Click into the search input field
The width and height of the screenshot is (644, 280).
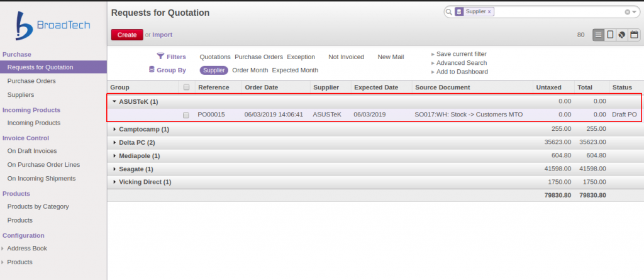click(558, 12)
